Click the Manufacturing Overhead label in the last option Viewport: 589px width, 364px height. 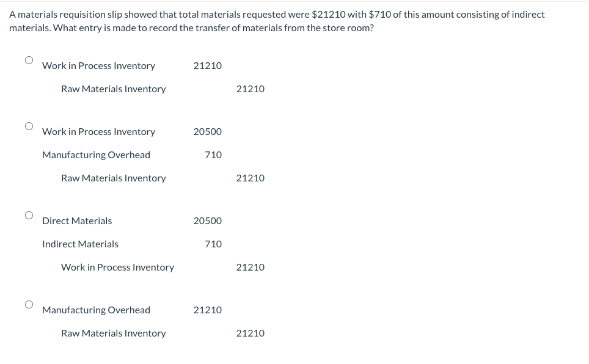[96, 310]
